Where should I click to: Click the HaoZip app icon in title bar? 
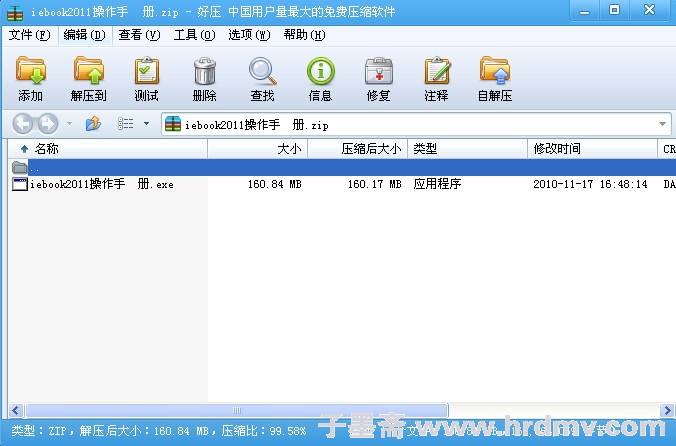tap(15, 12)
